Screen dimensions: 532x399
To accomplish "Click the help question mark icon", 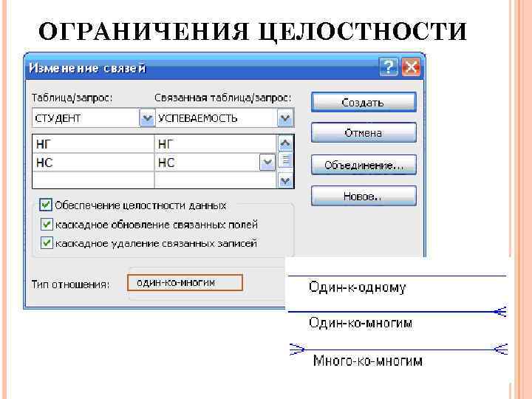I will point(388,66).
